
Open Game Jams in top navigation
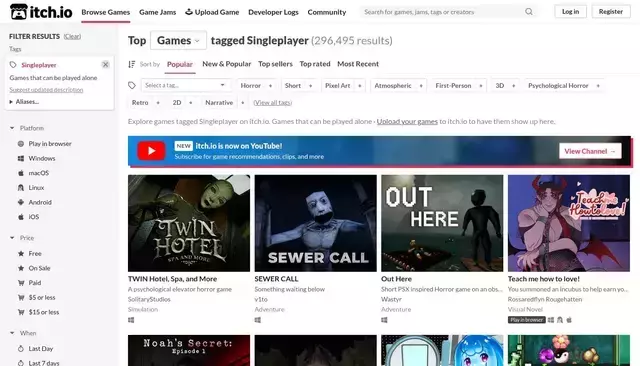tap(158, 12)
